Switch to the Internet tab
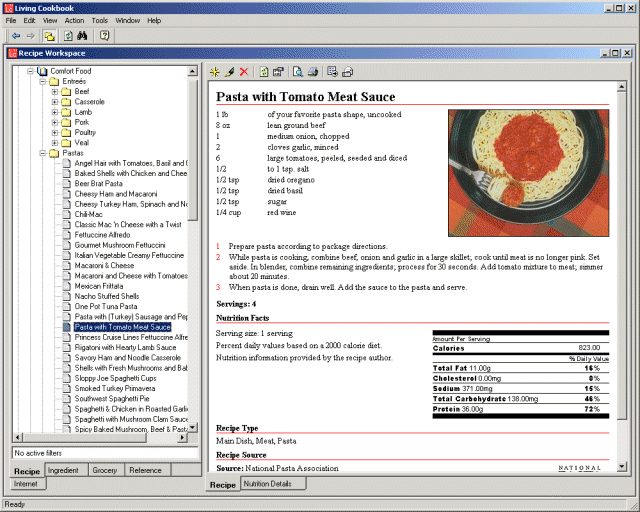Screen dimensions: 640x512 [28, 484]
